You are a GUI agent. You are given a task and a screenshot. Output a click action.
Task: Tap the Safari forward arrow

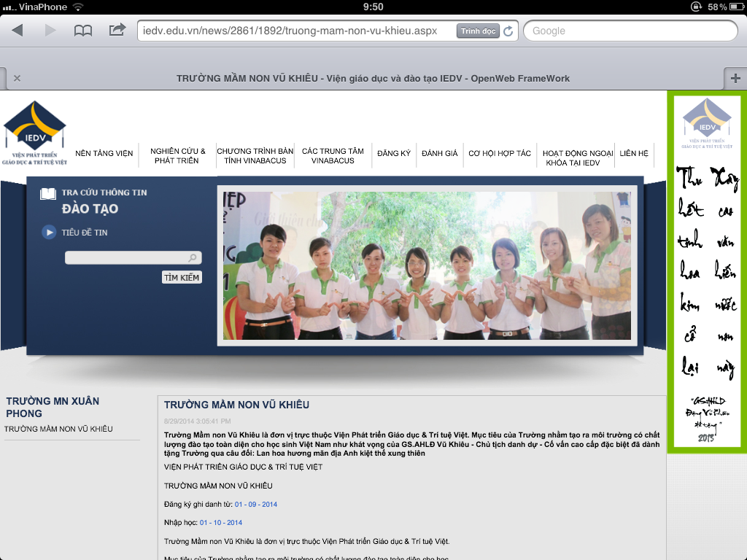[x=50, y=31]
